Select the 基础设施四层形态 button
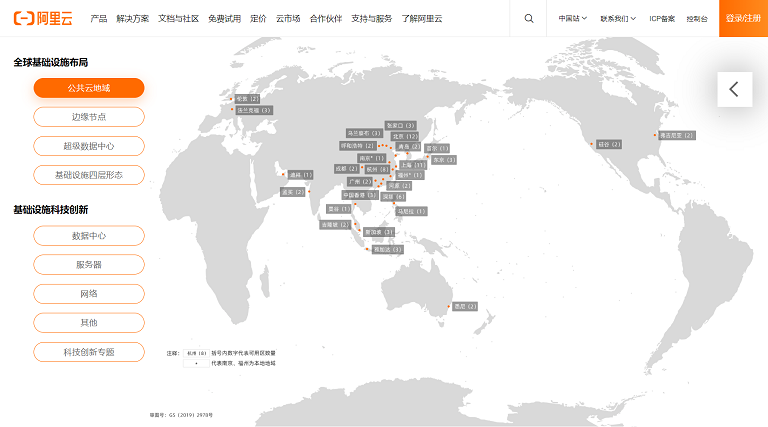The height and width of the screenshot is (427, 768). [x=89, y=175]
